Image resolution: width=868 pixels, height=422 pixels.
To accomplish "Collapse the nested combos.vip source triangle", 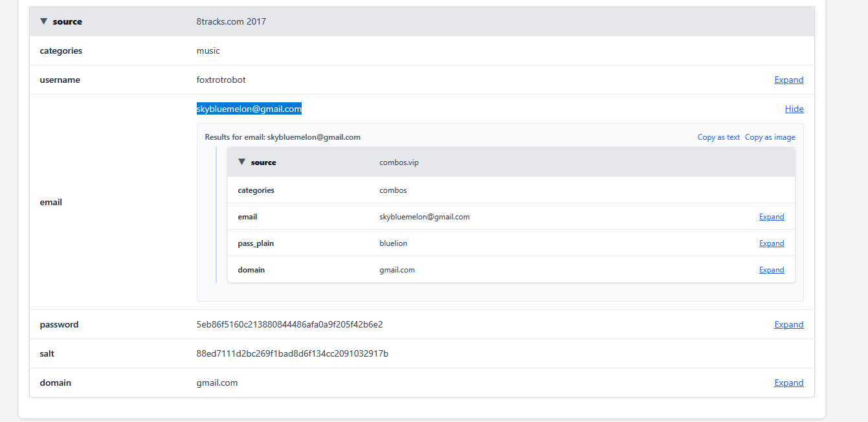I will [x=241, y=162].
